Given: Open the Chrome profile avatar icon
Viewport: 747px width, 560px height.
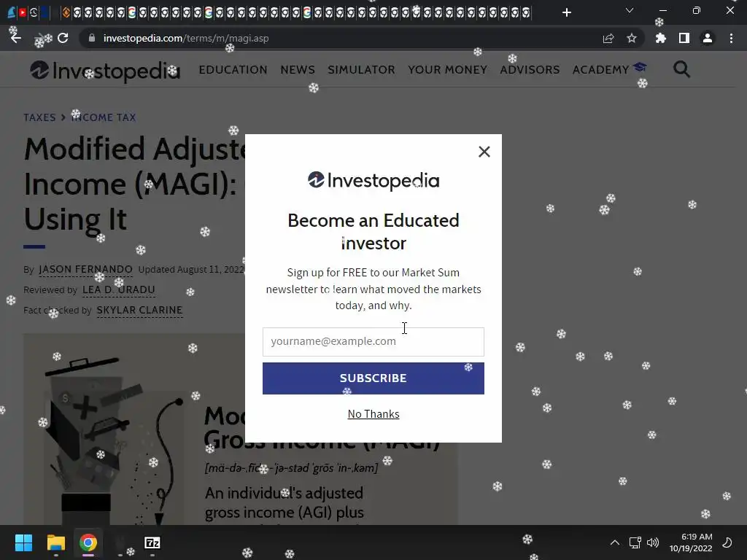Looking at the screenshot, I should pyautogui.click(x=708, y=38).
